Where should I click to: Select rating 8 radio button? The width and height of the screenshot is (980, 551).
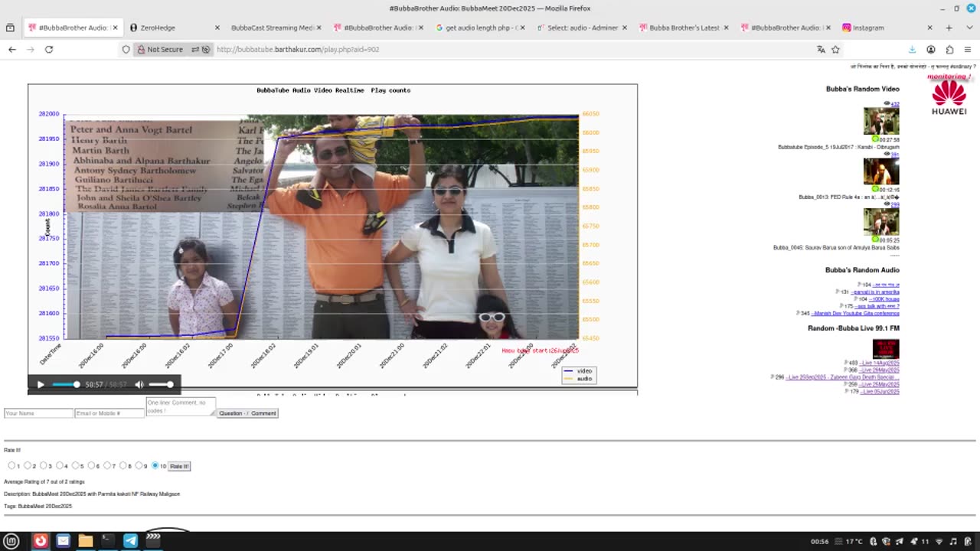(123, 466)
